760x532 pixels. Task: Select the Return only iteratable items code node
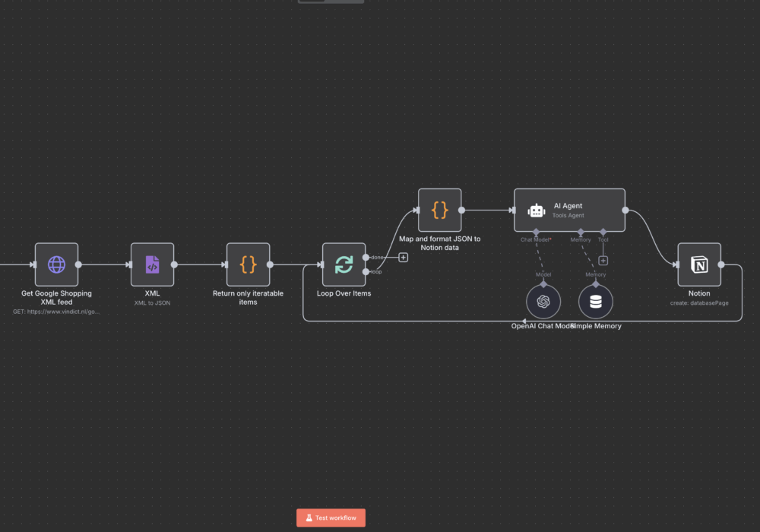248,264
